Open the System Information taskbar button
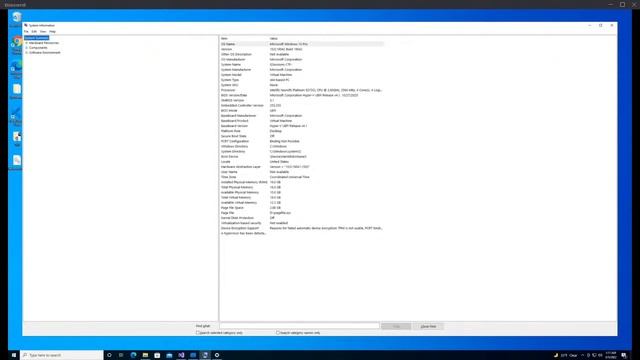640x360 pixels. click(x=205, y=355)
